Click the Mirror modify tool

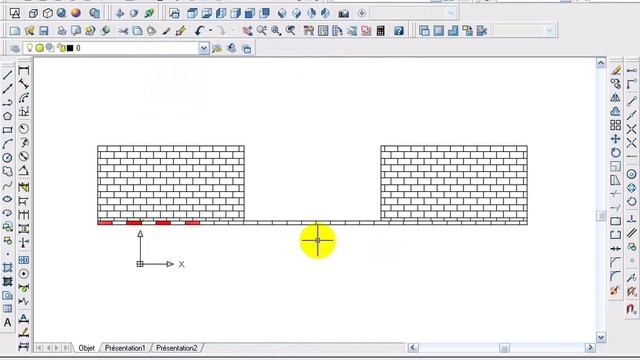click(x=616, y=98)
